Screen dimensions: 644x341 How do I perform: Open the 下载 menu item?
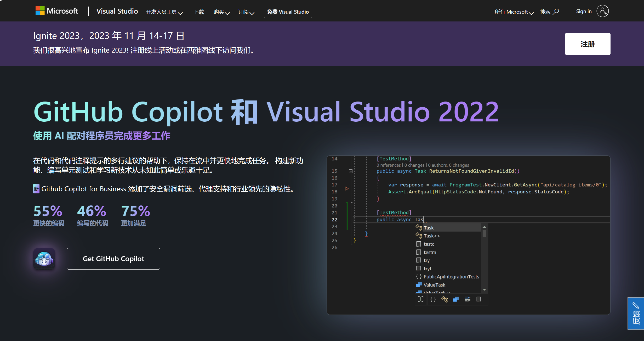199,12
